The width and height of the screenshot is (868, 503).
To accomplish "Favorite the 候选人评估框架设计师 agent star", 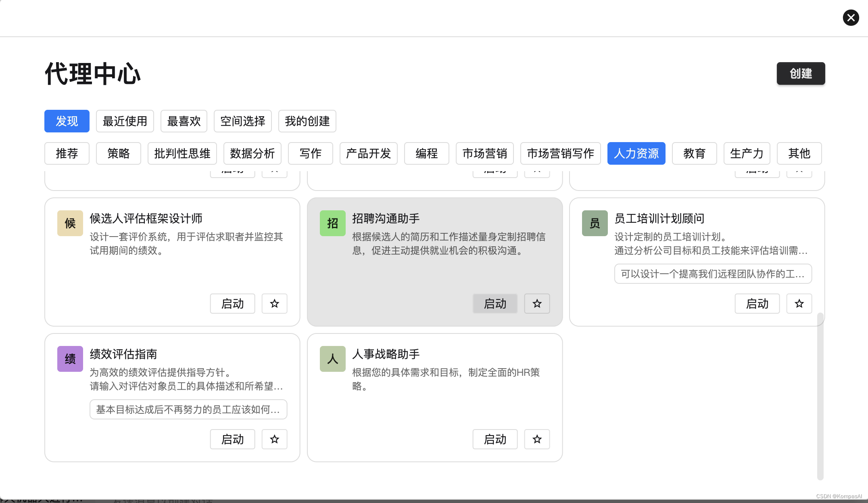I will [274, 304].
